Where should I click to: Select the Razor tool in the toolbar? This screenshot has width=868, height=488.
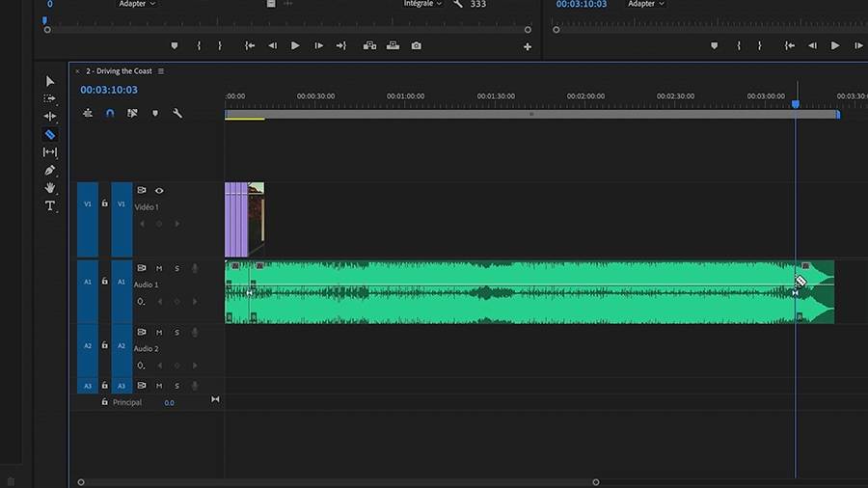50,134
